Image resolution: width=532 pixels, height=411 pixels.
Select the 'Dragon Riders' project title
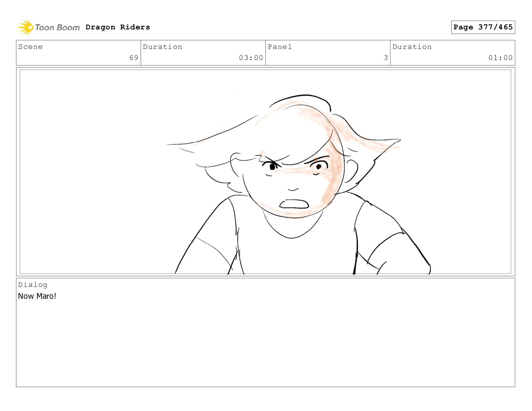pyautogui.click(x=118, y=27)
